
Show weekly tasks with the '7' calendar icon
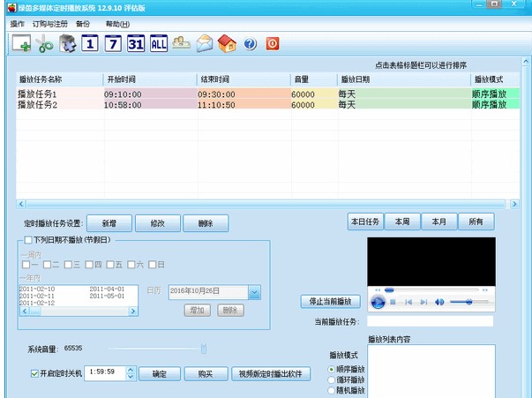pos(113,43)
